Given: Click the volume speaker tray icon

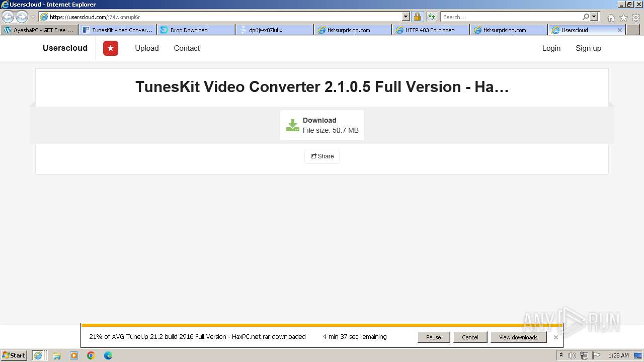Looking at the screenshot, I should point(572,355).
